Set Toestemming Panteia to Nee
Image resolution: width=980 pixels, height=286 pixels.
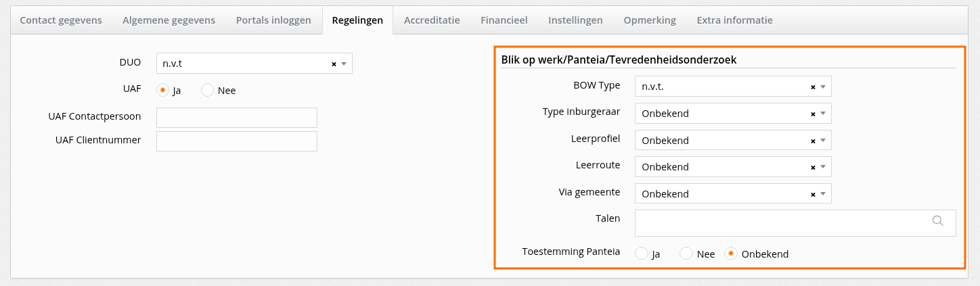pyautogui.click(x=686, y=254)
